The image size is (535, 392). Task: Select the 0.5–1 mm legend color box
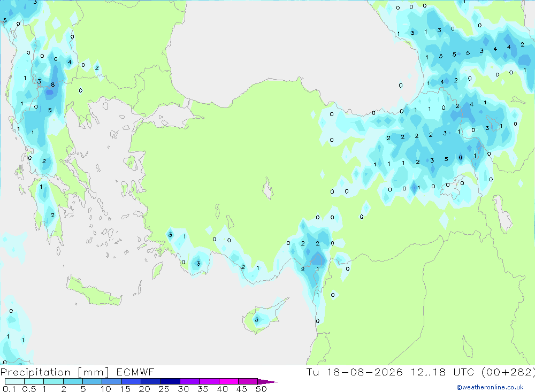(34, 381)
